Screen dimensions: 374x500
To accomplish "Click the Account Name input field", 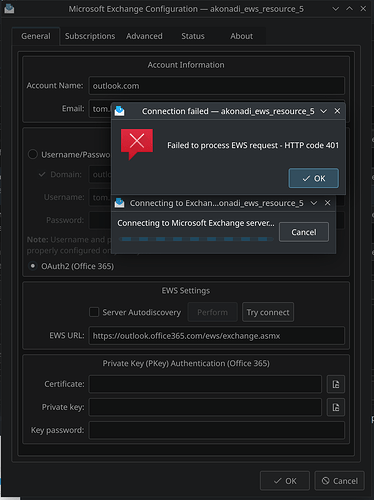I will 216,86.
